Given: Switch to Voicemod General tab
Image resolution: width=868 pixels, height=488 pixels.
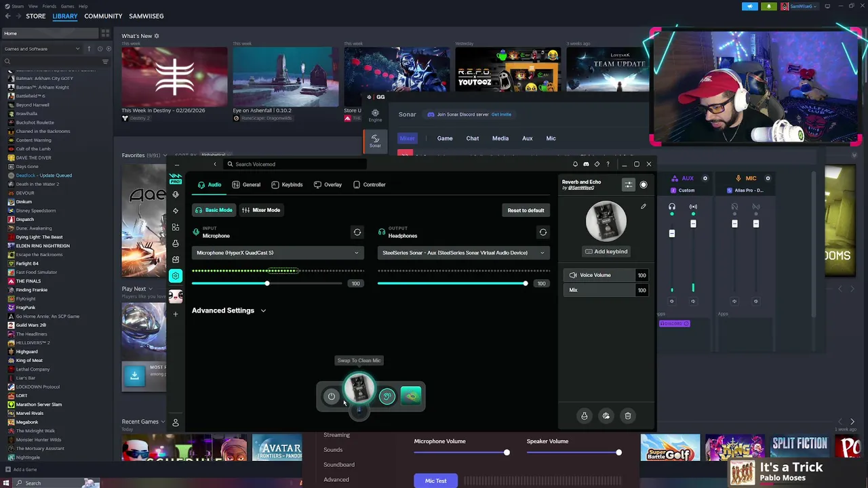Looking at the screenshot, I should click(x=246, y=184).
